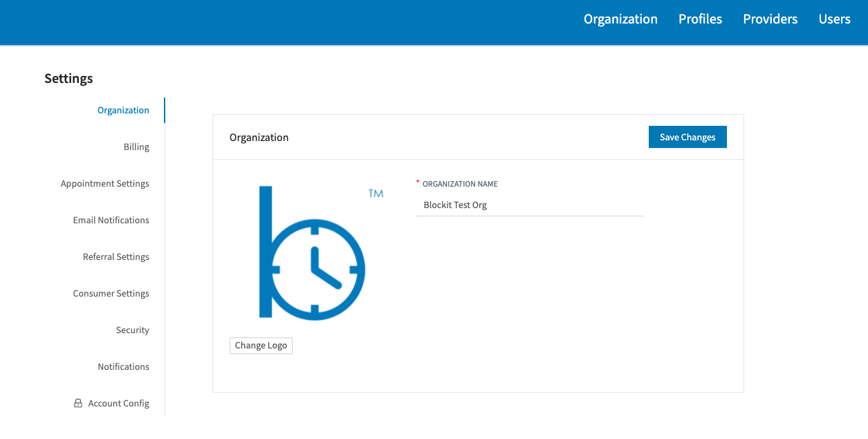Click the Change Logo button
Viewport: 868px width, 439px height.
point(261,346)
